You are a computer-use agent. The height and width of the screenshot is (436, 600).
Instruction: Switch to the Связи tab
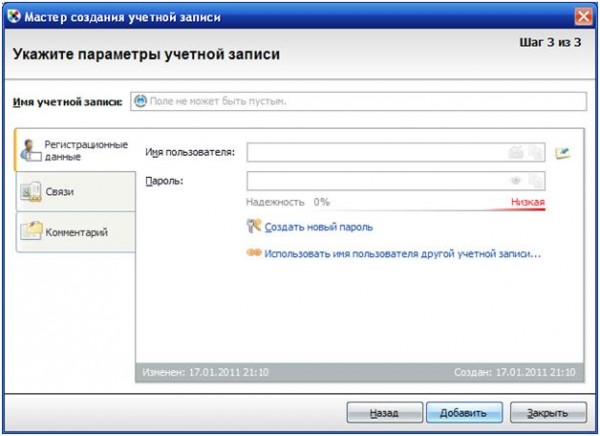click(x=76, y=191)
